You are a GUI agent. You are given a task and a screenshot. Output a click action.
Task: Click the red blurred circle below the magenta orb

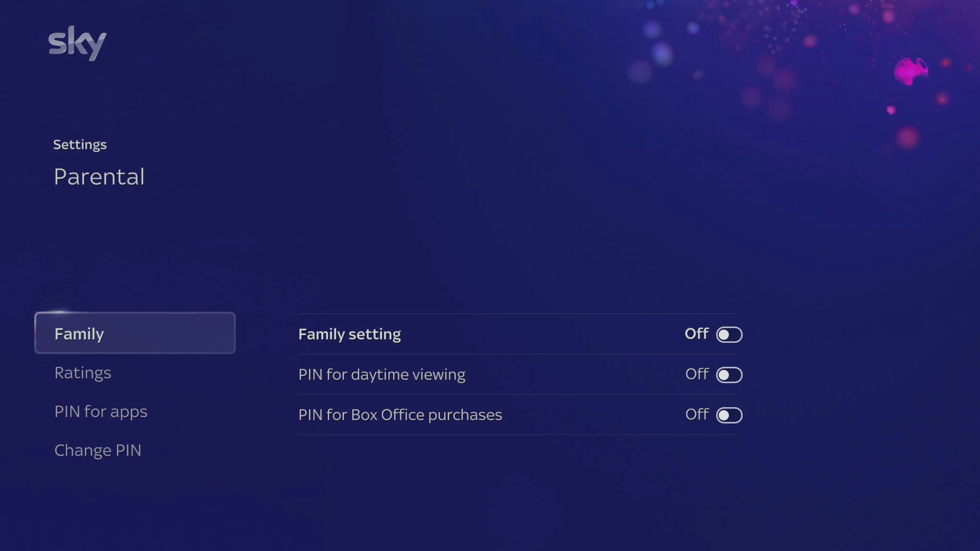908,138
